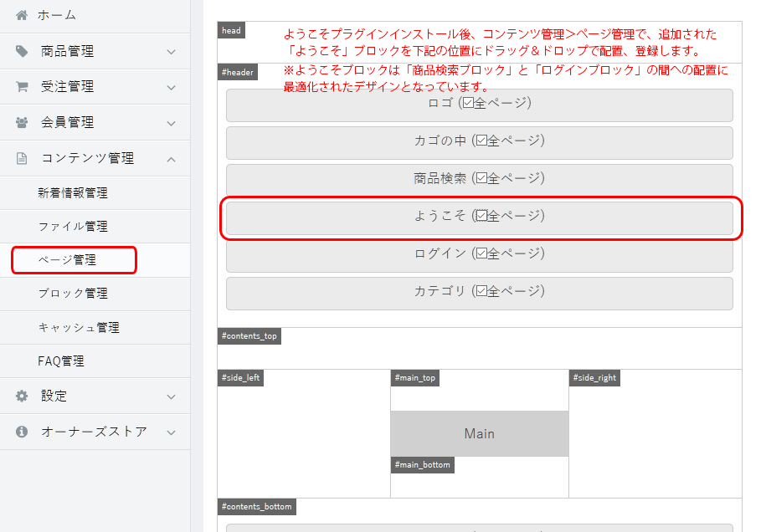Expand the 設定 chevron

pos(171,396)
